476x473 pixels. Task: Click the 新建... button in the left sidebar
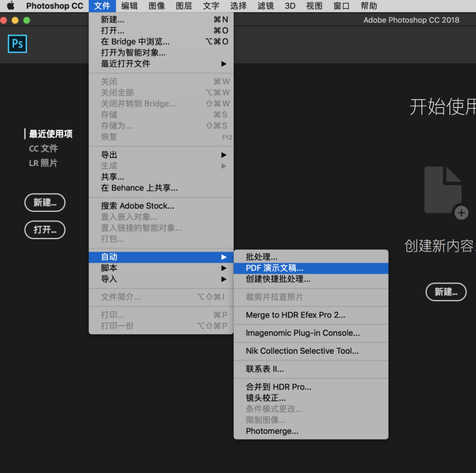(x=44, y=202)
